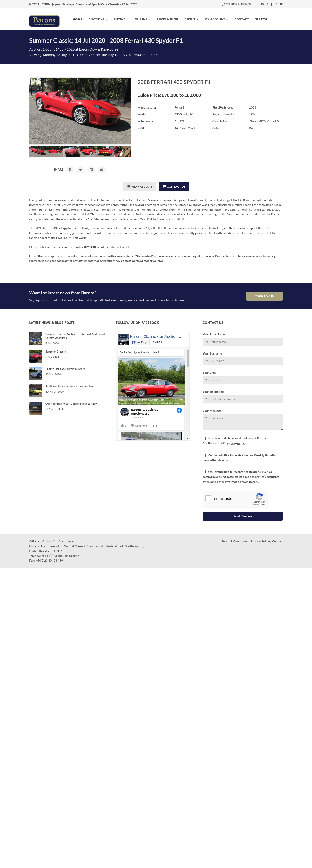This screenshot has width=312, height=868.
Task: Click Count Me In button
Action: [264, 296]
